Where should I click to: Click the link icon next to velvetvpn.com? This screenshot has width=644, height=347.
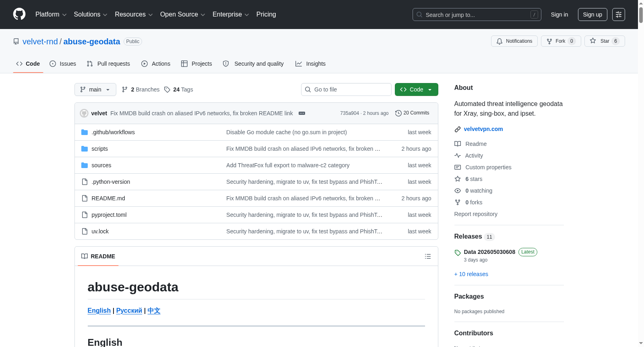click(x=458, y=129)
